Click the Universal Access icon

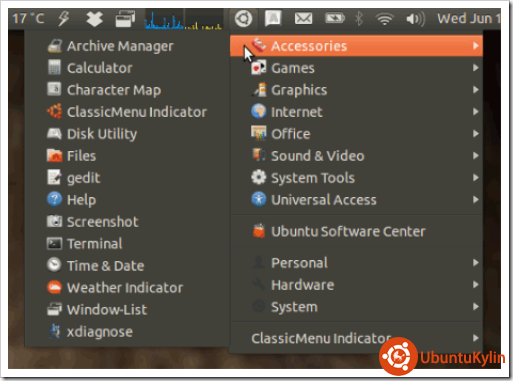click(x=259, y=199)
